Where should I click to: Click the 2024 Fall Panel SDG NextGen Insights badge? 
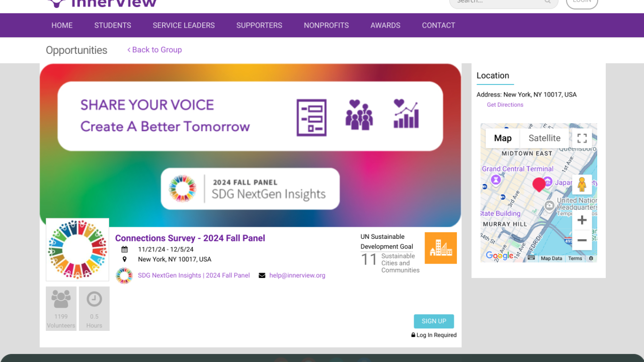tap(250, 189)
